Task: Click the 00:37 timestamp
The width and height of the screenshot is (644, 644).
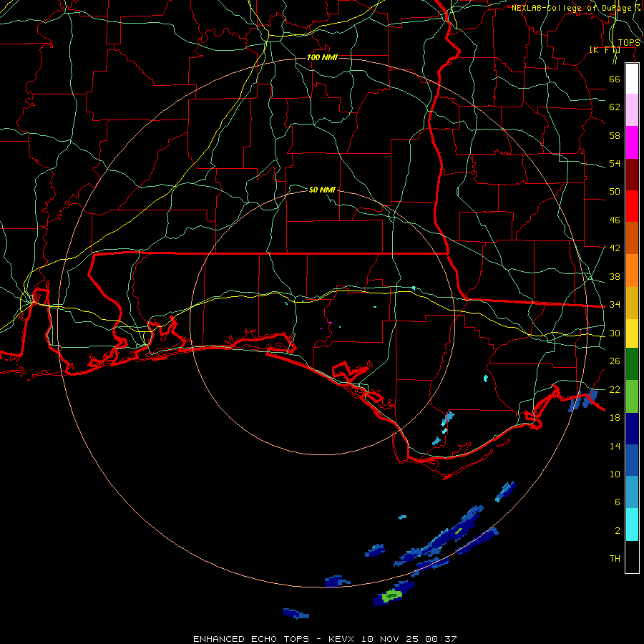Action: pos(441,639)
